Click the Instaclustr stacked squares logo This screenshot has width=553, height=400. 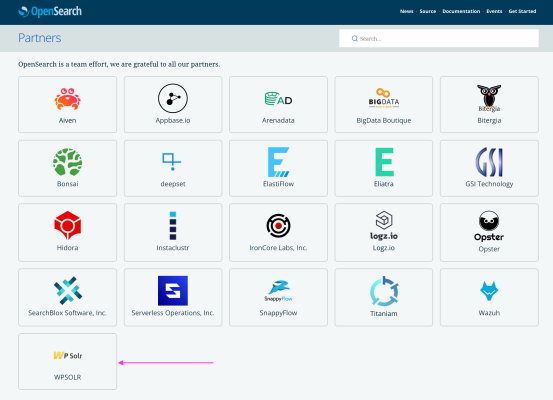pos(173,225)
